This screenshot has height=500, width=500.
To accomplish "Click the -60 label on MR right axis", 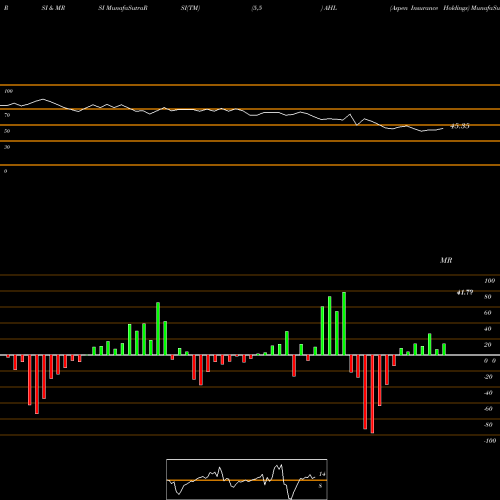I will pos(488,409).
